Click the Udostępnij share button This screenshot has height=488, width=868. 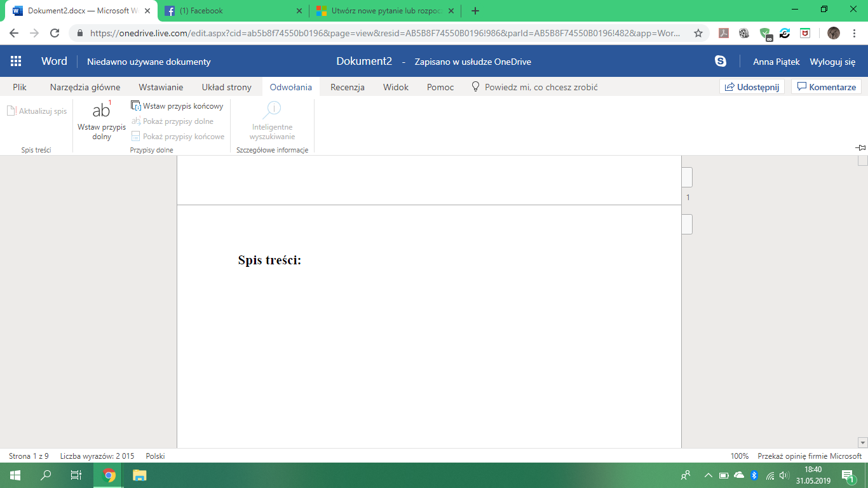tap(752, 87)
